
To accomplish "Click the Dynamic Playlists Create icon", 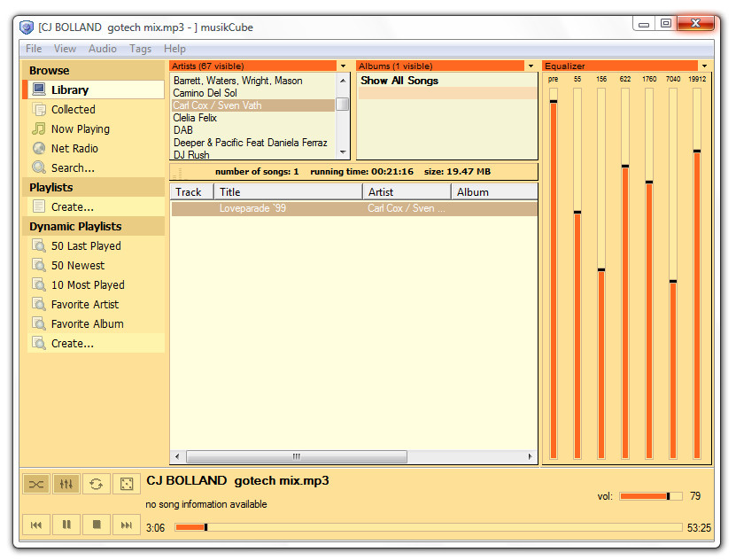I will pos(38,343).
